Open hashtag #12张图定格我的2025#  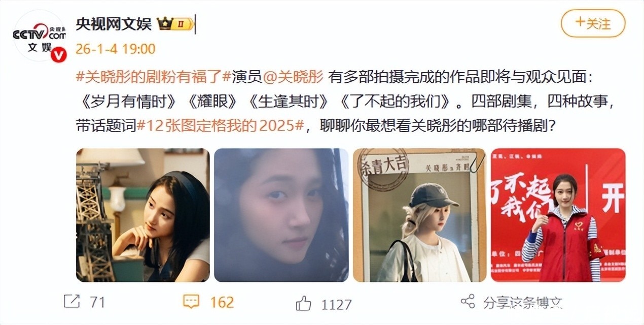click(220, 126)
